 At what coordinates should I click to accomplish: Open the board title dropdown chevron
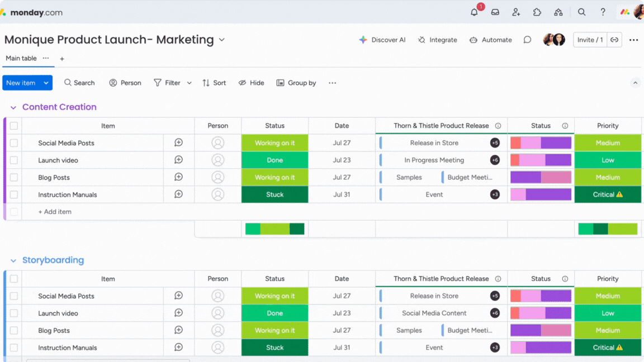(222, 40)
